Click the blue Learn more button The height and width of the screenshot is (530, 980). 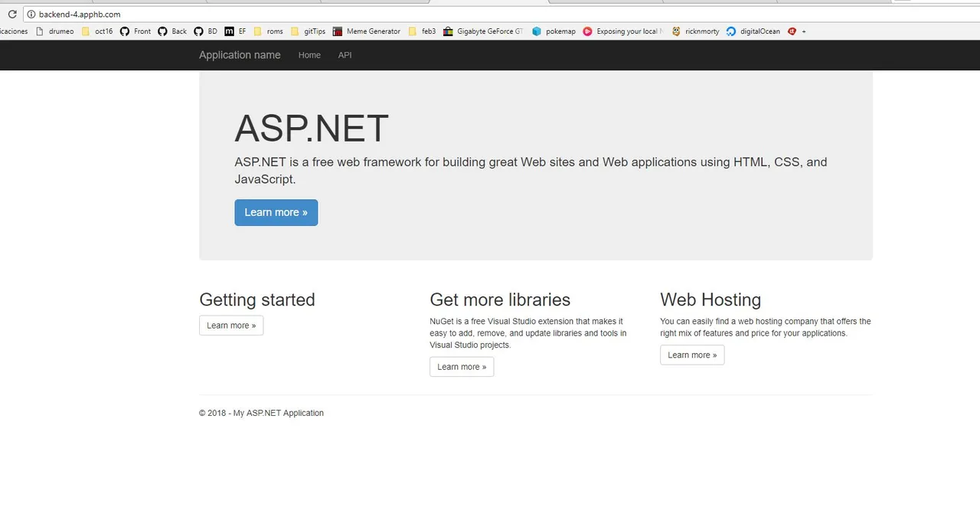[276, 212]
